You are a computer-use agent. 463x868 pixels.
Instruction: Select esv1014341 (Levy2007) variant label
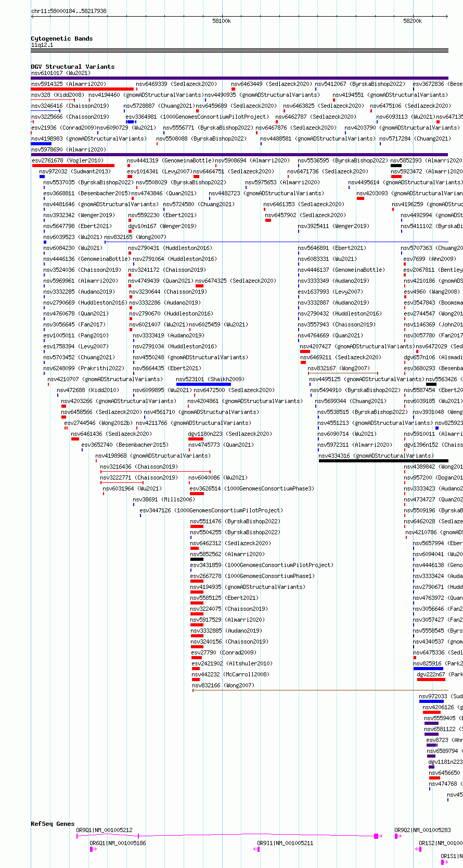pos(159,171)
